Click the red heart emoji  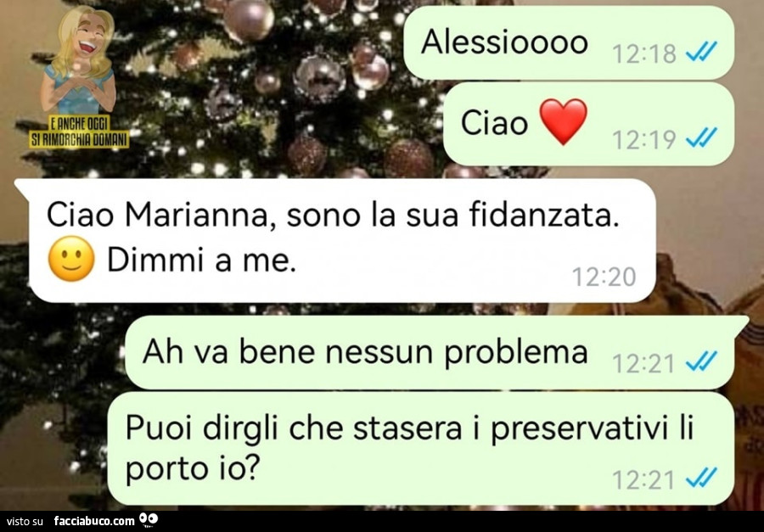(564, 122)
